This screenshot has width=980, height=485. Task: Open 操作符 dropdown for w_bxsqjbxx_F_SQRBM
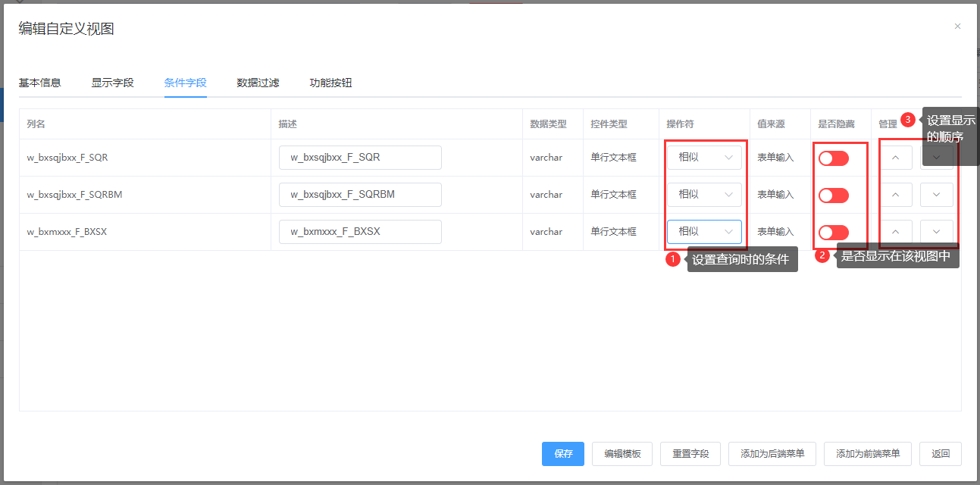click(x=704, y=195)
